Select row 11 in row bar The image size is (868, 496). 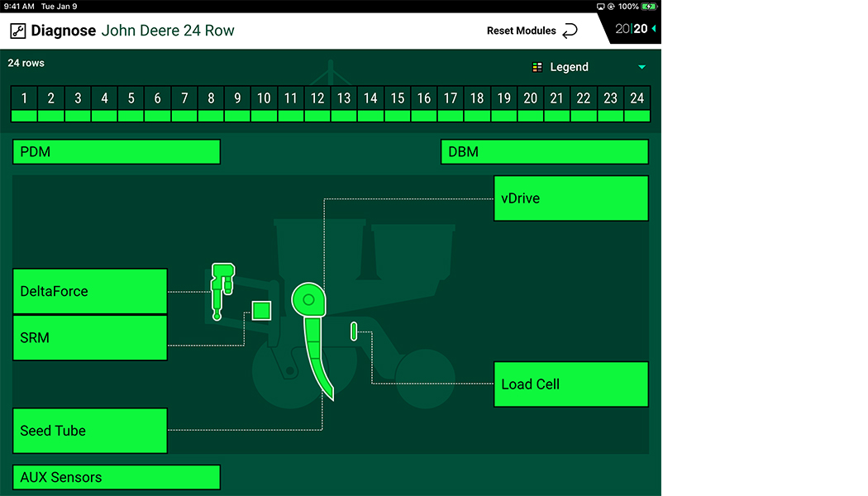(x=291, y=104)
